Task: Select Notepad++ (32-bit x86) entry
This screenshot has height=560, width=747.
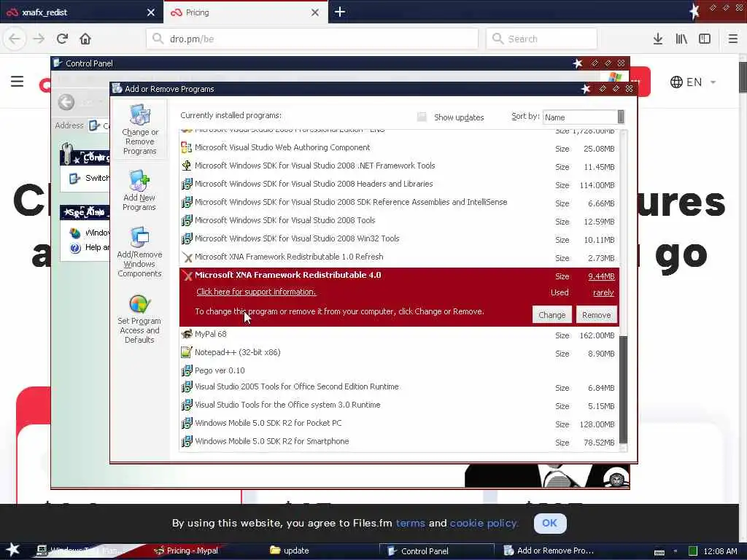Action: (399, 353)
